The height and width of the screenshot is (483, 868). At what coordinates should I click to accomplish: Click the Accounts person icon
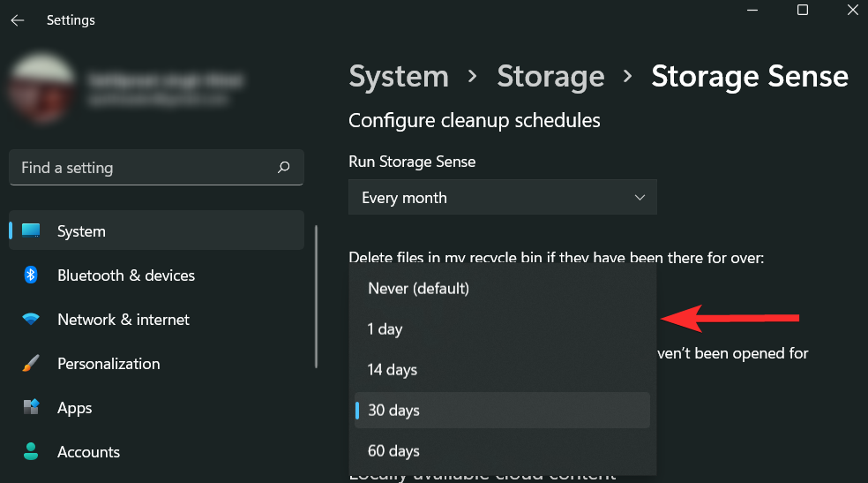31,452
